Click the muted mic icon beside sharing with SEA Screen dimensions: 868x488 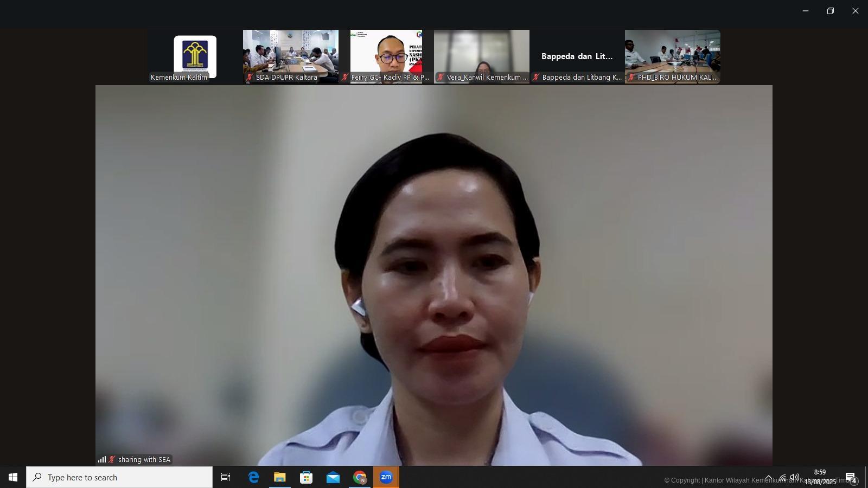(x=112, y=459)
